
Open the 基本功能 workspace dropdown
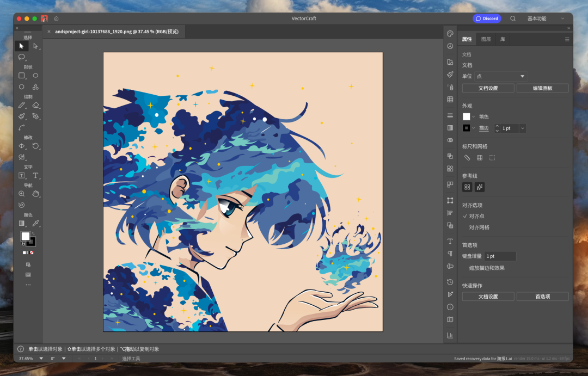pos(545,19)
